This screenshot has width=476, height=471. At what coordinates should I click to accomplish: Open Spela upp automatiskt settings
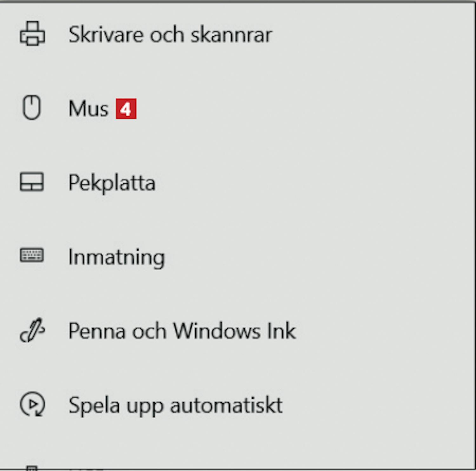[175, 405]
